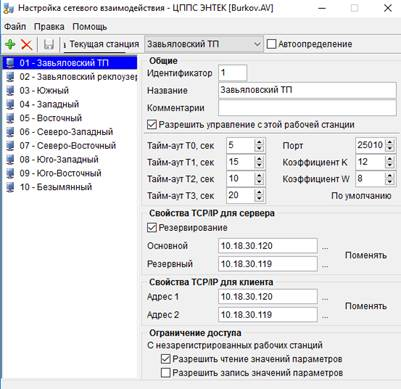Screen dimensions: 401x389
Task: Click ellipsis button next to Резервный address
Action: [x=325, y=265]
